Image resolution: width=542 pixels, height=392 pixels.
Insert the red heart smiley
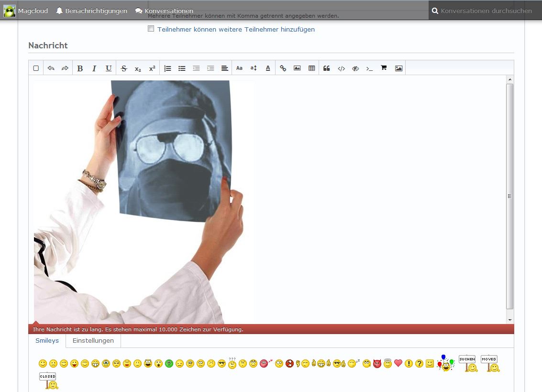click(x=398, y=363)
